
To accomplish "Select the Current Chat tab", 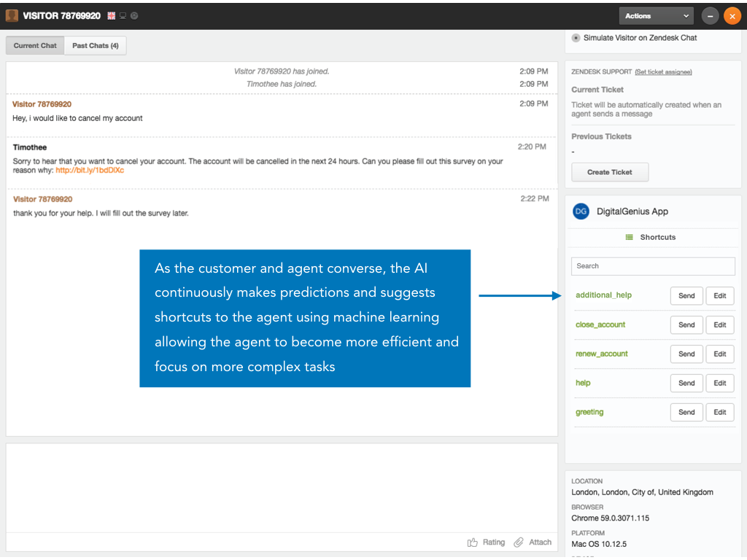I will 35,45.
